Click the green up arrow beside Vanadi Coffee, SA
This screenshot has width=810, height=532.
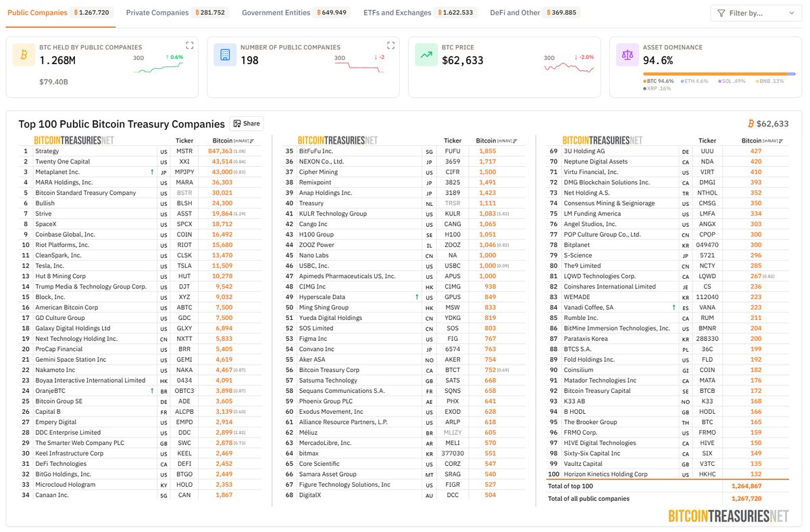coord(674,307)
